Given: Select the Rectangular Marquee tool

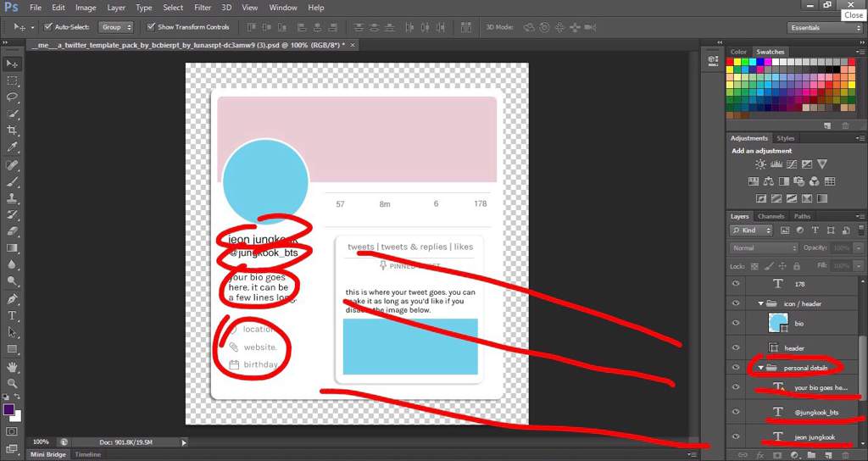Looking at the screenshot, I should (x=12, y=81).
